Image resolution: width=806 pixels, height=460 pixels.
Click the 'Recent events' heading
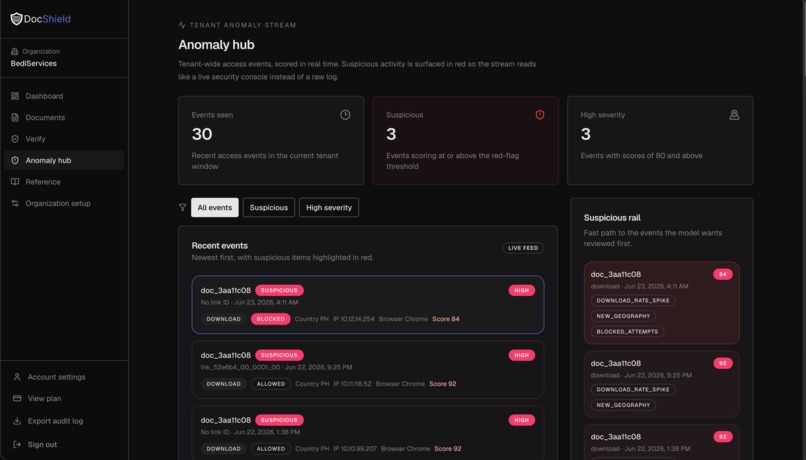pyautogui.click(x=219, y=246)
